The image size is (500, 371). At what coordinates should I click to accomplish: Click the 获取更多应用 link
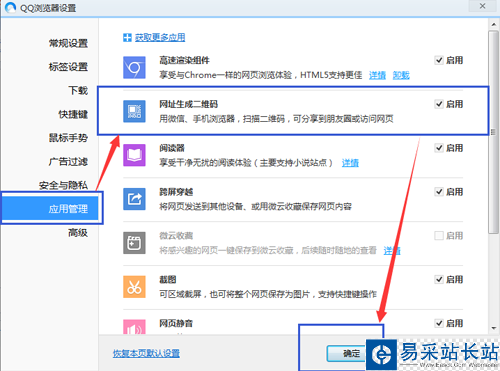click(x=160, y=37)
